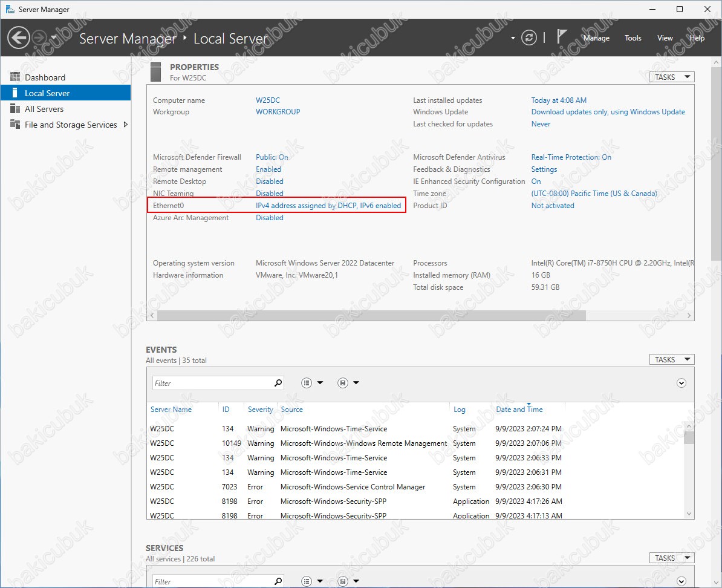Screen dimensions: 722x588
Task: Click the Remote Desktop Disabled link
Action: (269, 181)
